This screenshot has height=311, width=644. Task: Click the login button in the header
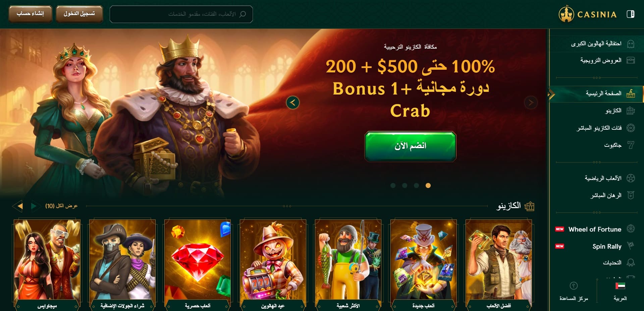tap(79, 14)
